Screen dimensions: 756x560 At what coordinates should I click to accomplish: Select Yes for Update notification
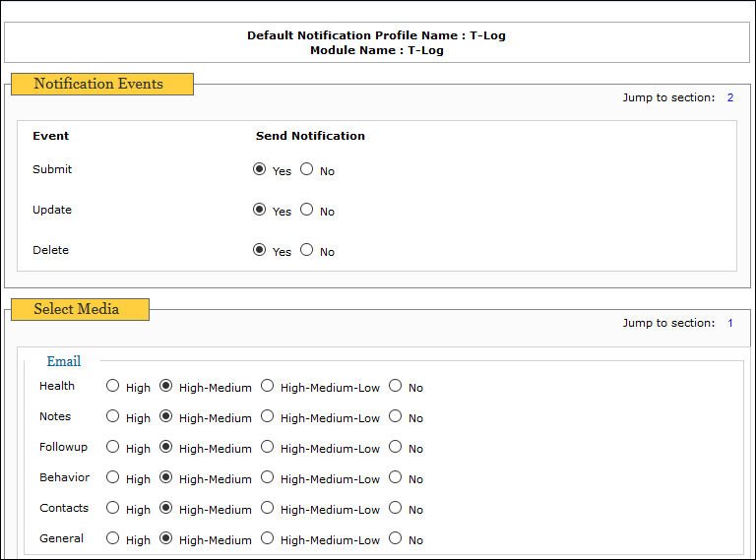[x=260, y=210]
